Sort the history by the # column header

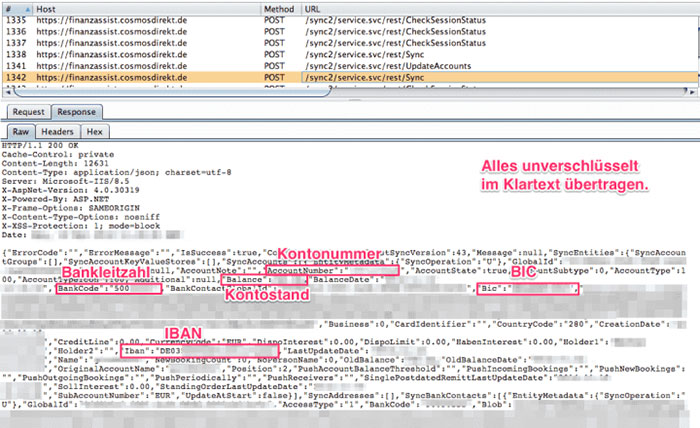click(17, 9)
